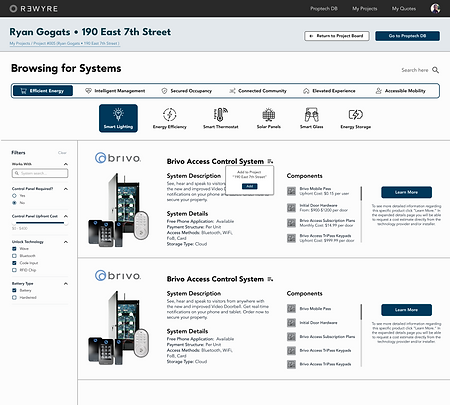Viewport: 450px width, 405px height.
Task: Open the user profile avatar
Action: 435,8
